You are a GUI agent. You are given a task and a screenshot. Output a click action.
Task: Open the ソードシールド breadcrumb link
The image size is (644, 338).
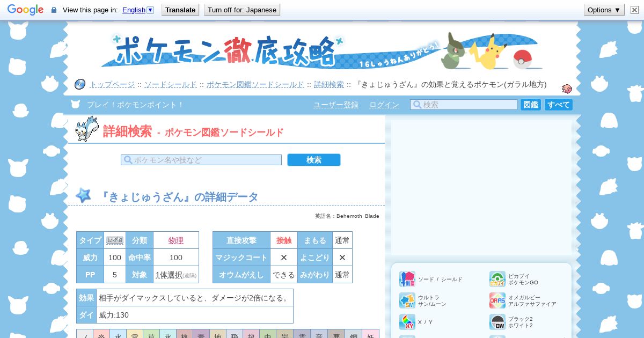pos(170,84)
